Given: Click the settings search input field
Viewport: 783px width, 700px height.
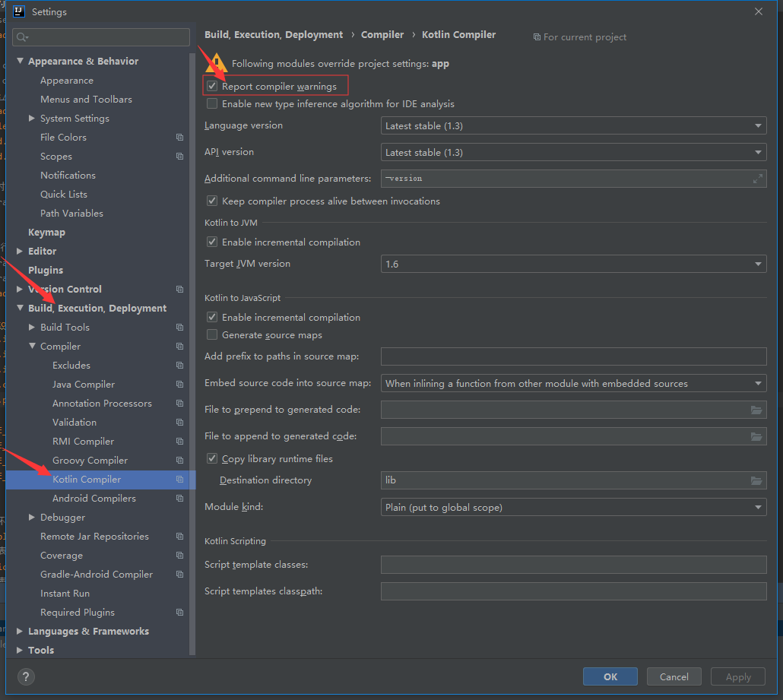Looking at the screenshot, I should click(101, 37).
